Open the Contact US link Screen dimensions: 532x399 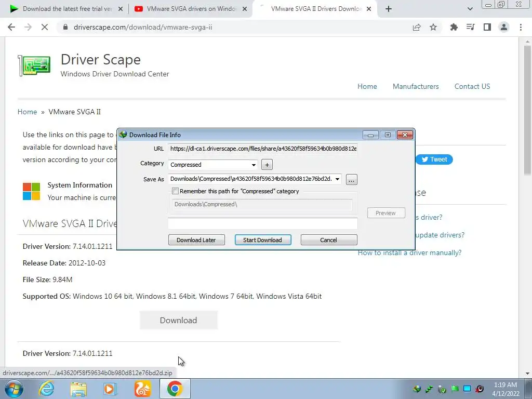click(472, 86)
